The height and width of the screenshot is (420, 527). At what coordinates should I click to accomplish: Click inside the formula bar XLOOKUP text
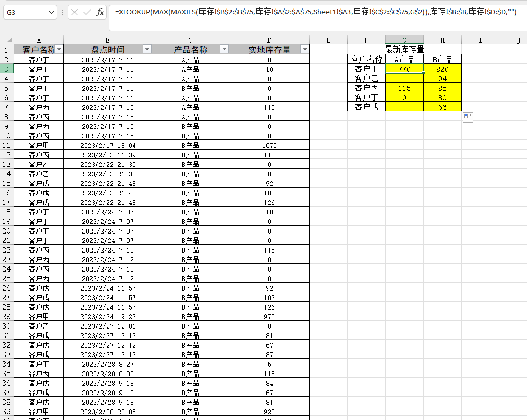coord(316,12)
